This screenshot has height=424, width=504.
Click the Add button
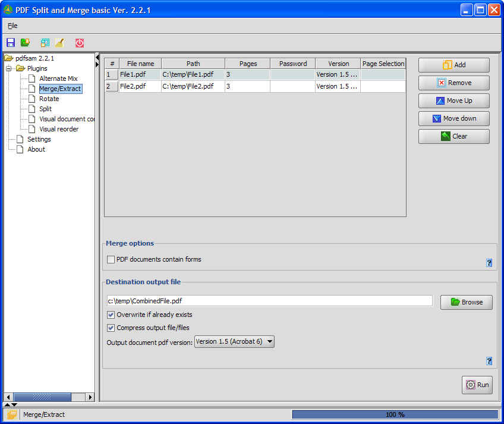[454, 65]
